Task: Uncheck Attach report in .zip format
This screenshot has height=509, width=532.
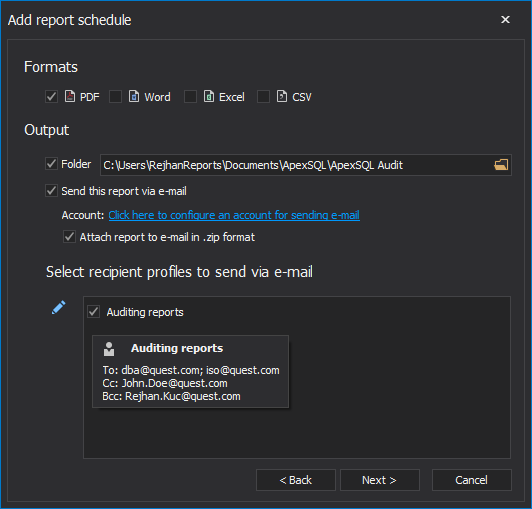Action: coord(69,237)
